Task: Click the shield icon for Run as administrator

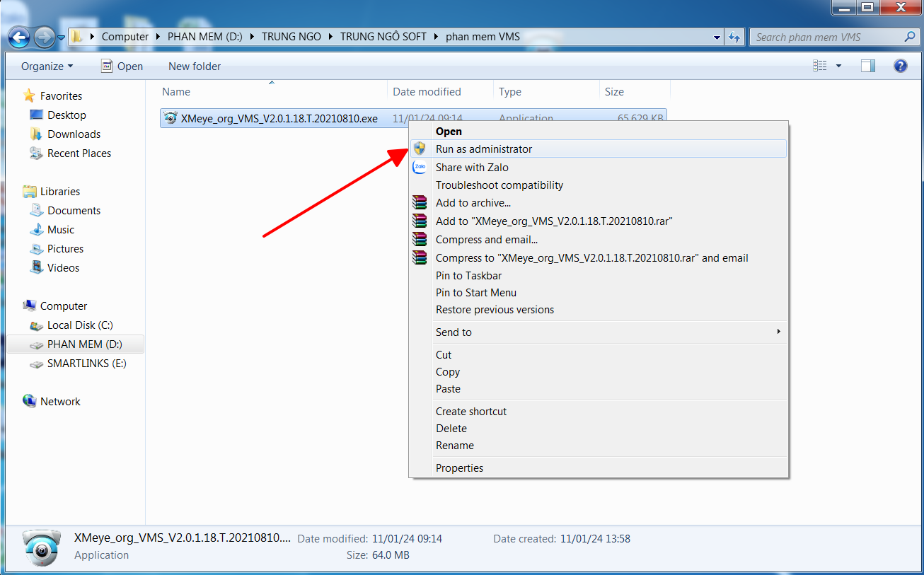Action: 420,149
